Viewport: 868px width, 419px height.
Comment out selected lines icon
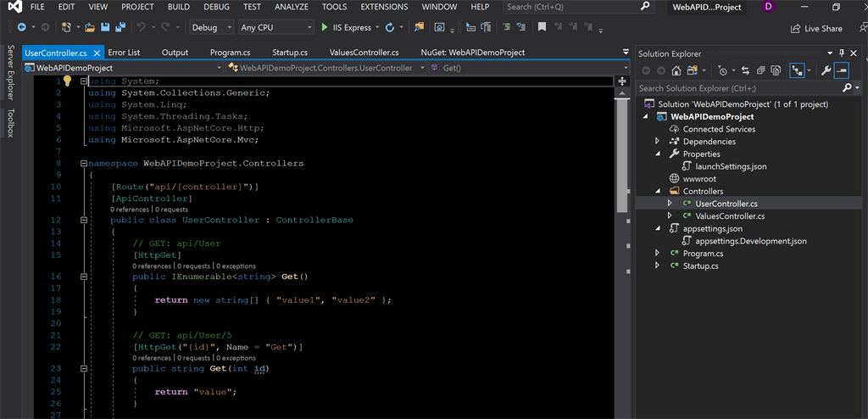click(x=507, y=27)
